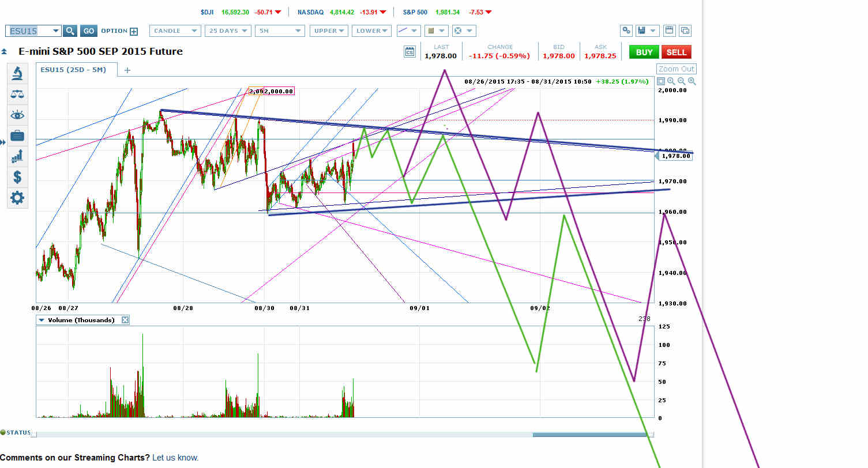Click the Zoom Out button
The width and height of the screenshot is (868, 468).
pos(677,69)
